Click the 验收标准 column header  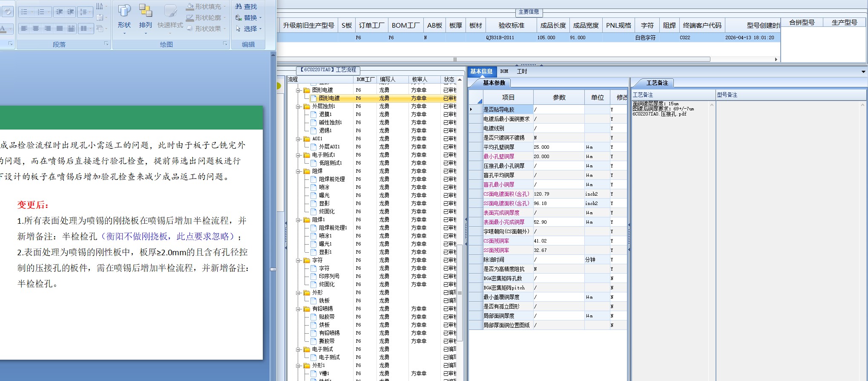pos(512,26)
